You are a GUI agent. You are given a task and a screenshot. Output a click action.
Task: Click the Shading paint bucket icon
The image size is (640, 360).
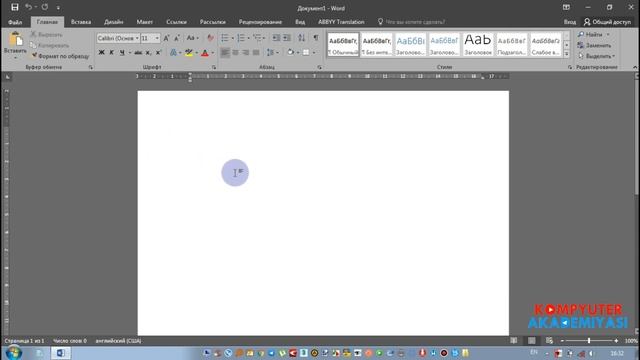(290, 52)
